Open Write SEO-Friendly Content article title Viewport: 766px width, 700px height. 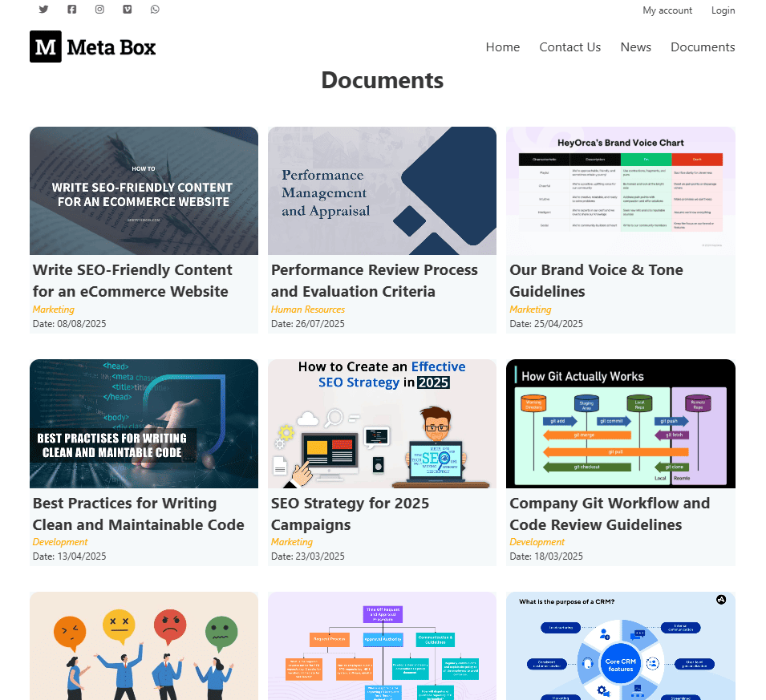[x=132, y=281]
